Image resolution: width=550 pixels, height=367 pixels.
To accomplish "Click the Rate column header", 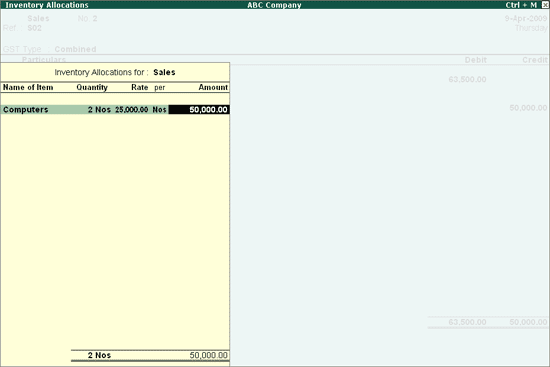I will coord(140,87).
